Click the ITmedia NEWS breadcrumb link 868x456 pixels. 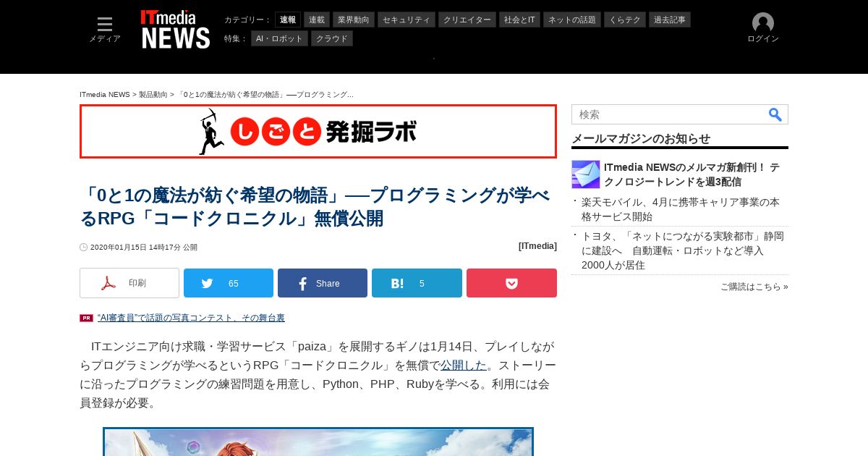tap(105, 95)
